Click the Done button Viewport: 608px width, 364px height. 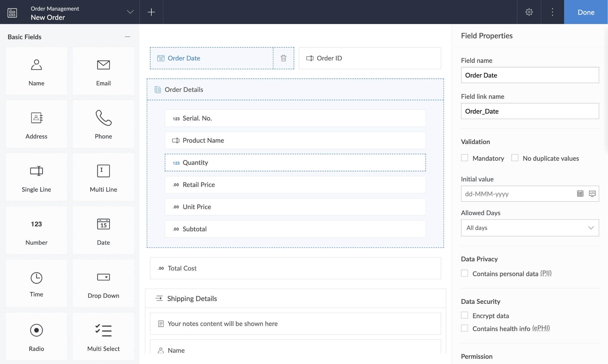click(586, 12)
